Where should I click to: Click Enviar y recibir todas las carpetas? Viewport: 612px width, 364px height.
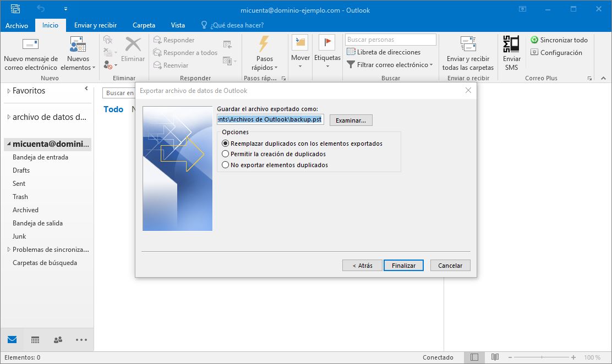[468, 53]
